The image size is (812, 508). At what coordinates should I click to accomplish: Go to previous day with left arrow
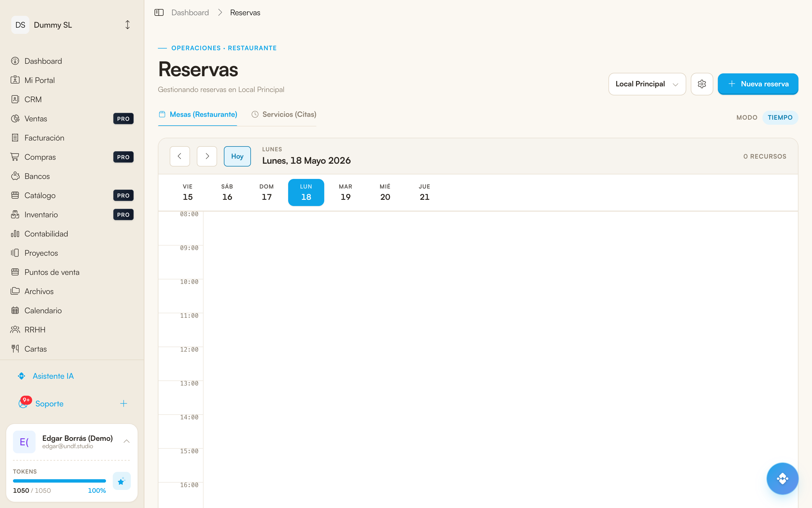180,156
